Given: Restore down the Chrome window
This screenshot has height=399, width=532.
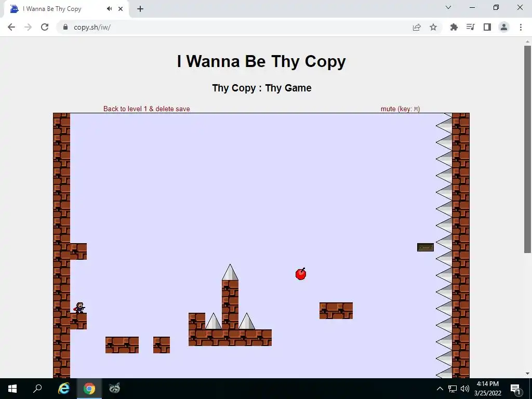Looking at the screenshot, I should [x=496, y=7].
